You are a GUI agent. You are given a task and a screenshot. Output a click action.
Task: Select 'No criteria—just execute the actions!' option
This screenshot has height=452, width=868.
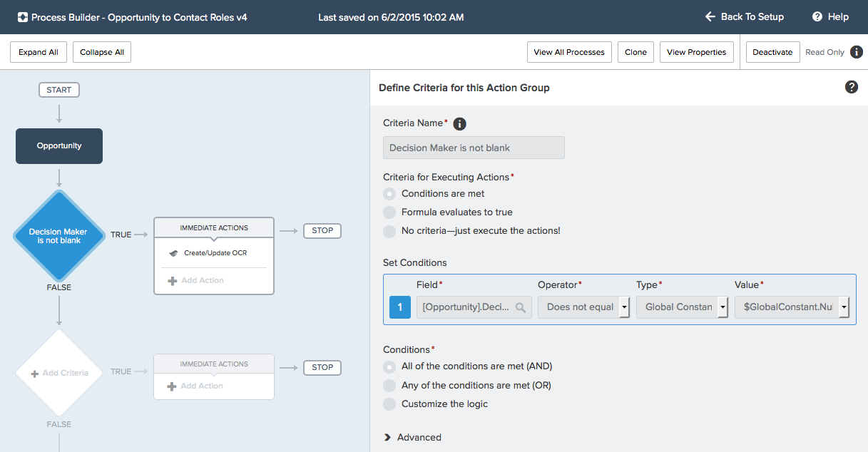click(389, 231)
